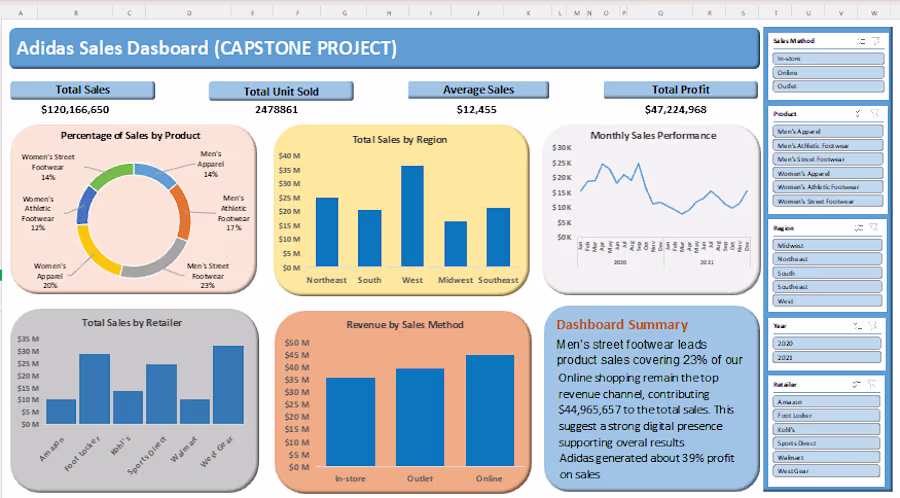Screen dimensions: 900x498
Task: Select Men's Apparel in Product slicer
Action: coord(828,131)
